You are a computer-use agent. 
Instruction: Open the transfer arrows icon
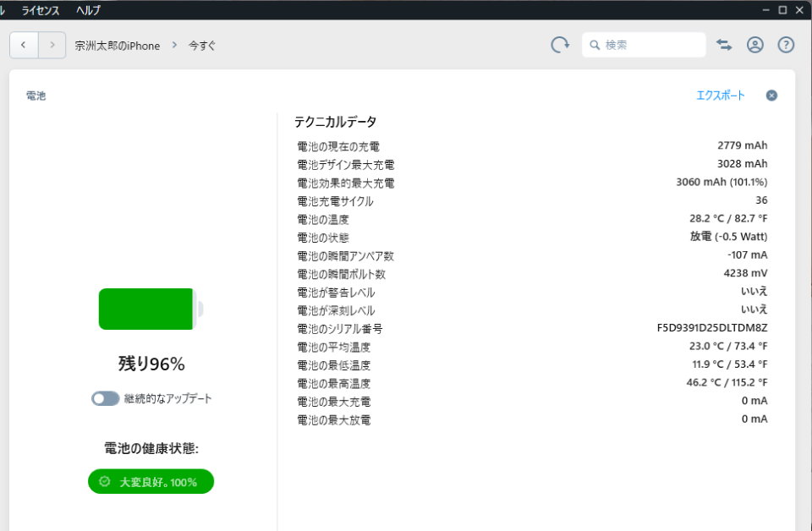[724, 45]
